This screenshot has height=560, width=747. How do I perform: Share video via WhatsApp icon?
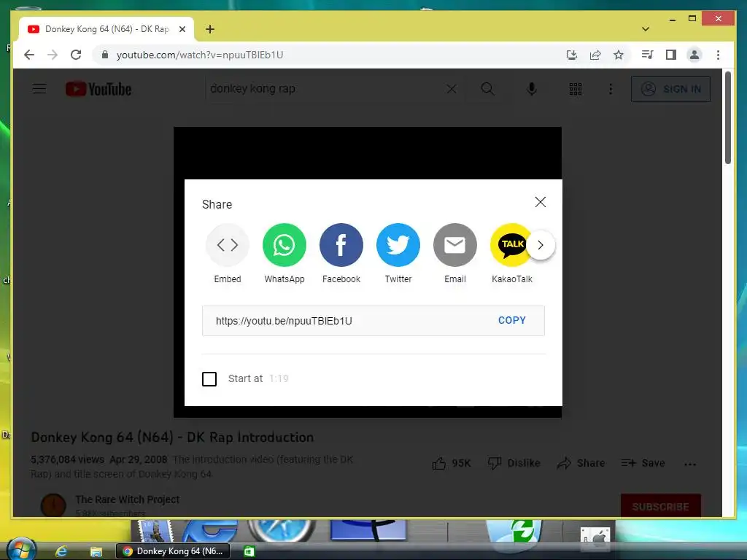coord(284,245)
